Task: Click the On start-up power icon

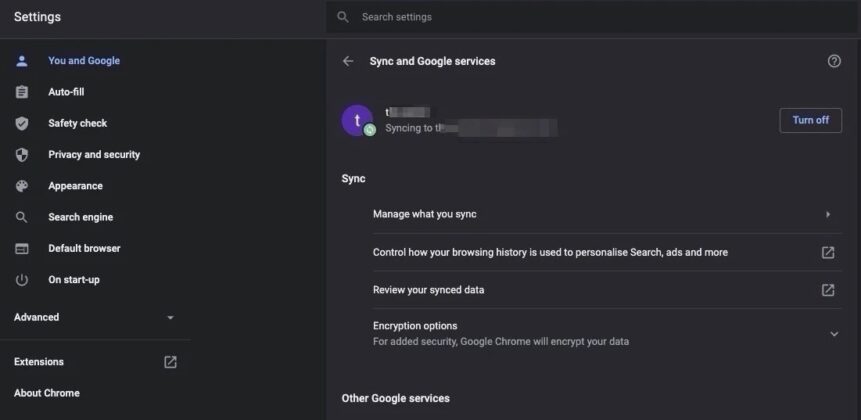Action: 21,280
